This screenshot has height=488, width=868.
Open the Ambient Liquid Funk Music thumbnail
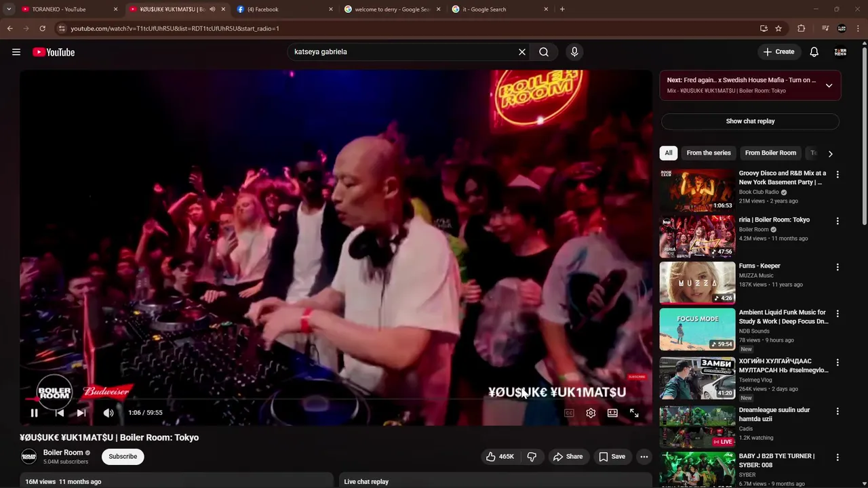point(697,329)
